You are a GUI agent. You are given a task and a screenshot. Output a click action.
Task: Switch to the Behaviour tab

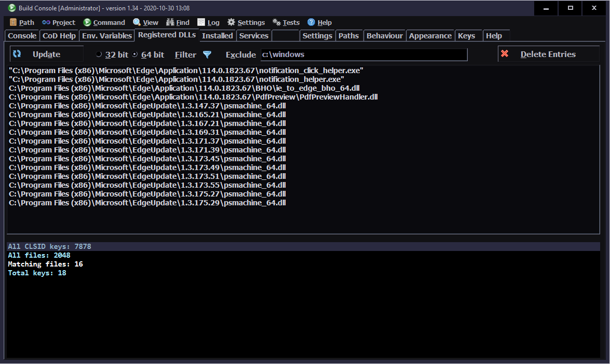point(385,36)
